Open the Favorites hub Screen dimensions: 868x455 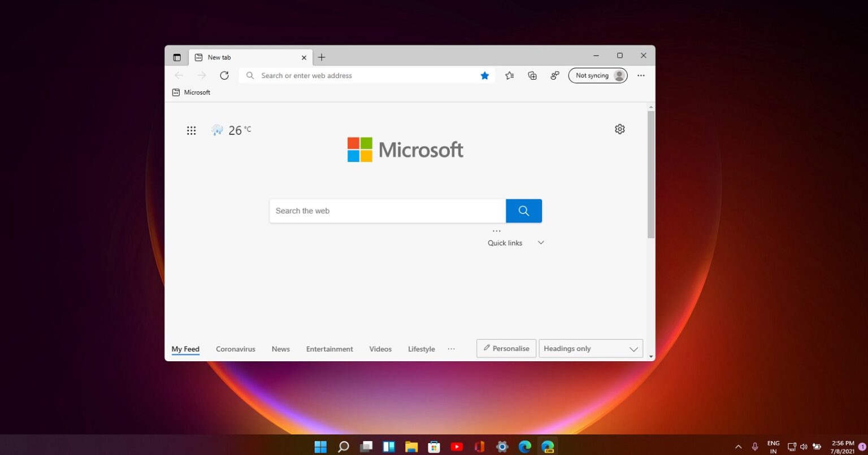tap(509, 75)
